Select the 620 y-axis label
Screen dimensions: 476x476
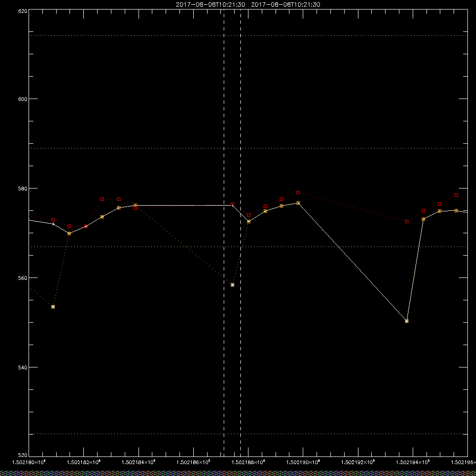coord(23,11)
